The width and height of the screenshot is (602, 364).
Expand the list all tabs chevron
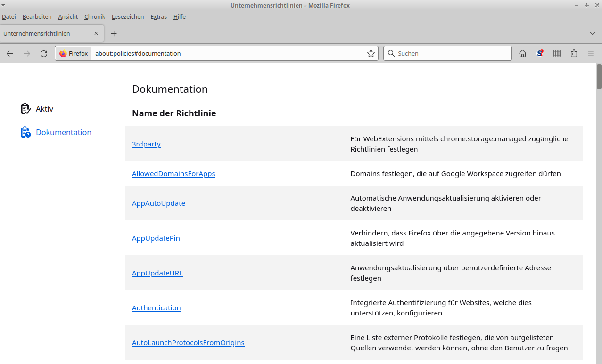[x=593, y=33]
